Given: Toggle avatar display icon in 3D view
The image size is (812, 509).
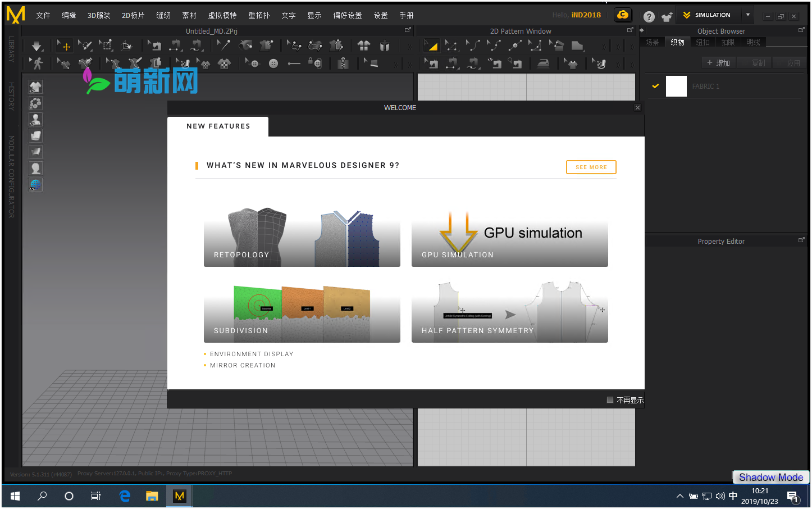Looking at the screenshot, I should point(35,119).
